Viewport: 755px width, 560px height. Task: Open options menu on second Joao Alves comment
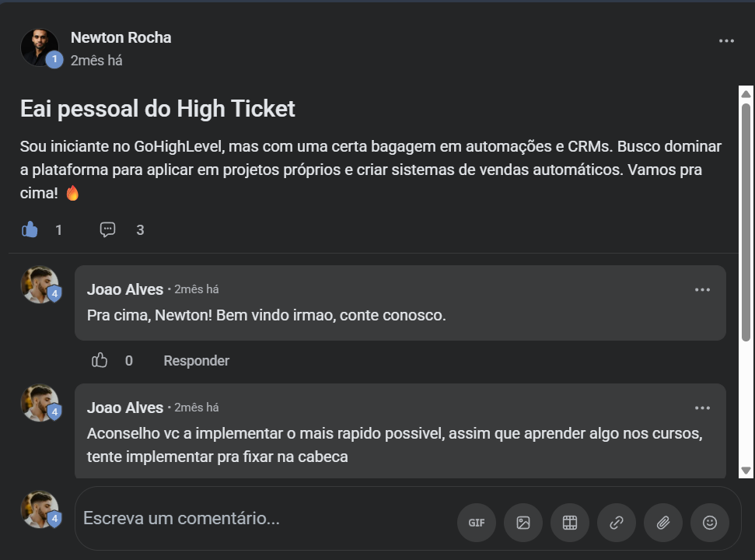702,408
